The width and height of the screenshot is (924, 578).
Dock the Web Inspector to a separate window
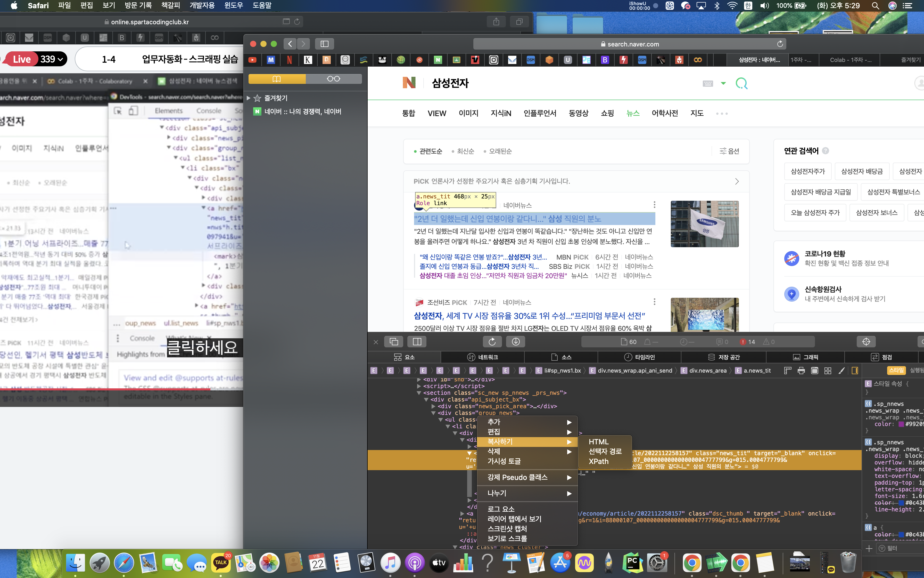pos(394,342)
